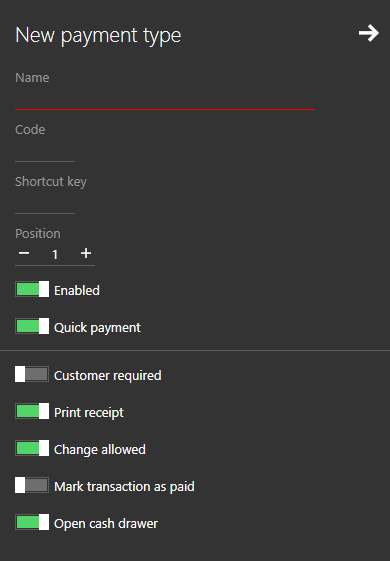Click the "Print receipt" label text
Viewport: 390px width, 561px height.
tap(89, 413)
